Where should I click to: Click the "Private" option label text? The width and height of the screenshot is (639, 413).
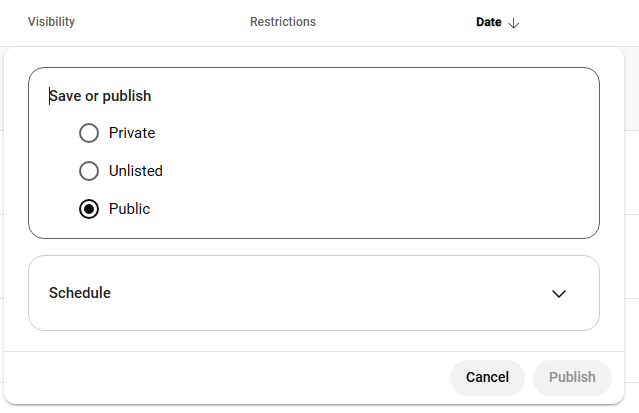(132, 133)
